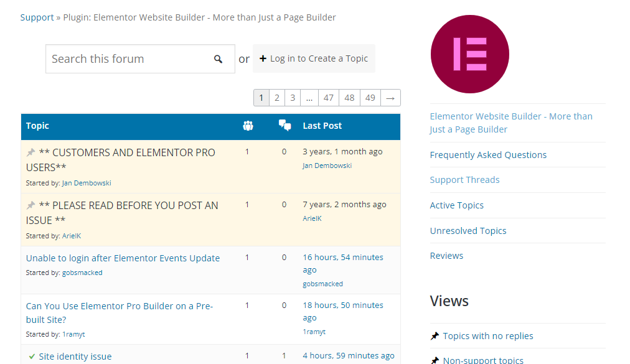The height and width of the screenshot is (364, 630).
Task: Open Jan Dembowski profile under Started by
Action: [x=87, y=183]
